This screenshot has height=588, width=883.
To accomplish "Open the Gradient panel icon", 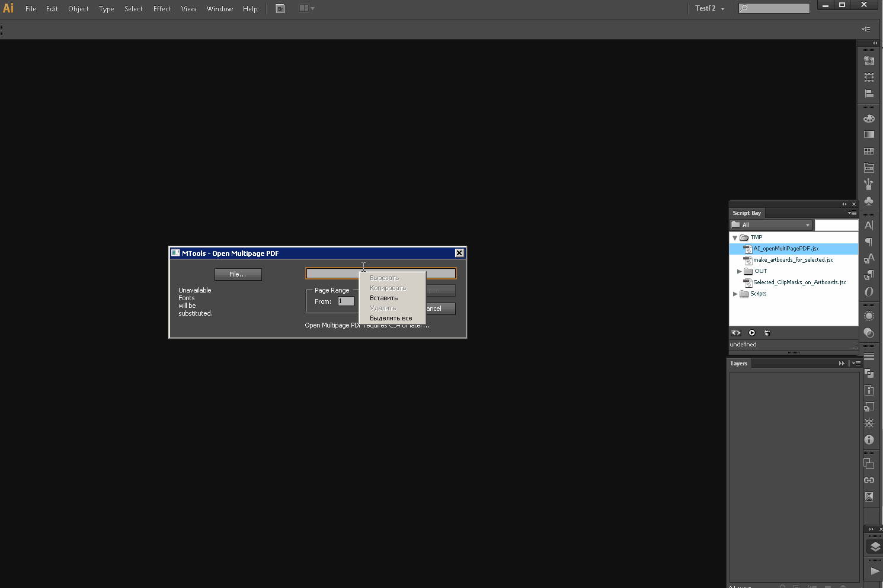I will point(869,134).
